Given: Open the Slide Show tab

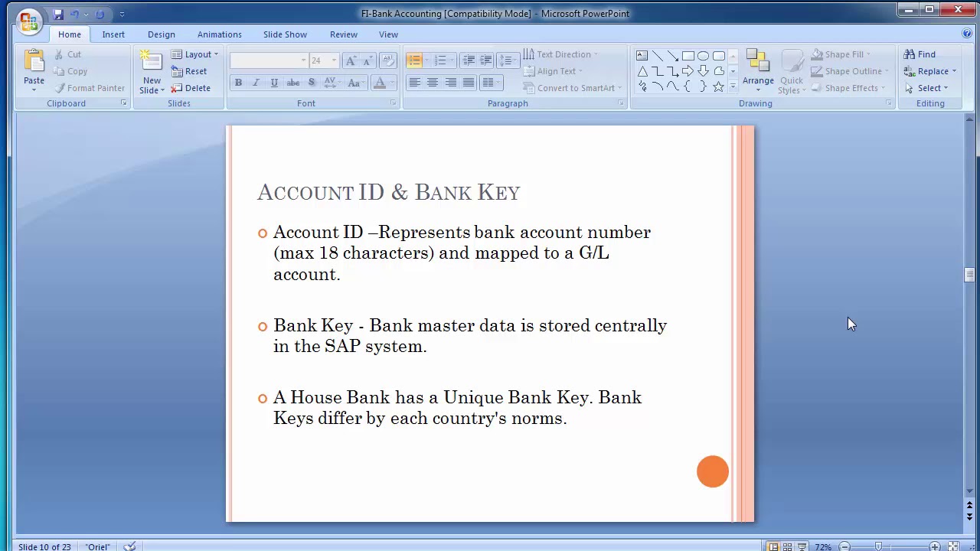Looking at the screenshot, I should click(285, 34).
